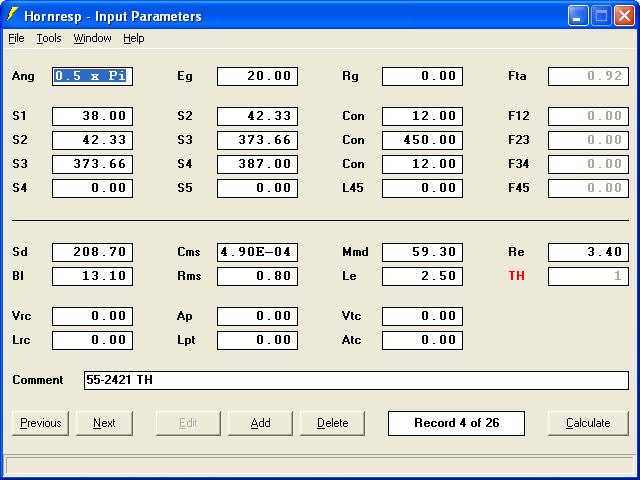Close the Hornresp window

tap(624, 16)
